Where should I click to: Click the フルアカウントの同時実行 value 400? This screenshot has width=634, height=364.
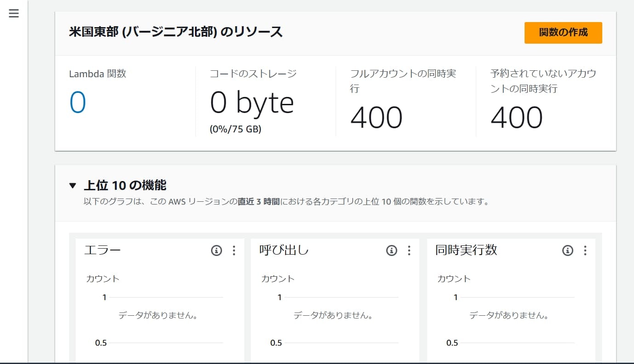tap(376, 118)
